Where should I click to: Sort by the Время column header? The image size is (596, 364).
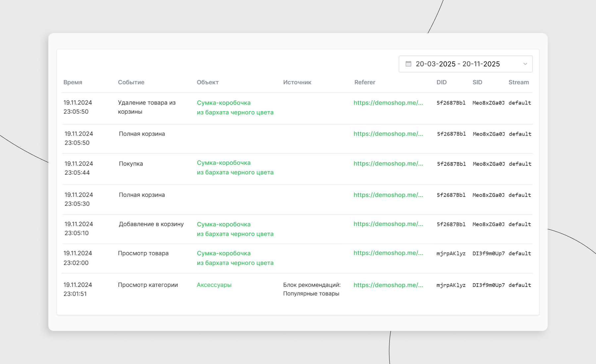click(x=73, y=82)
